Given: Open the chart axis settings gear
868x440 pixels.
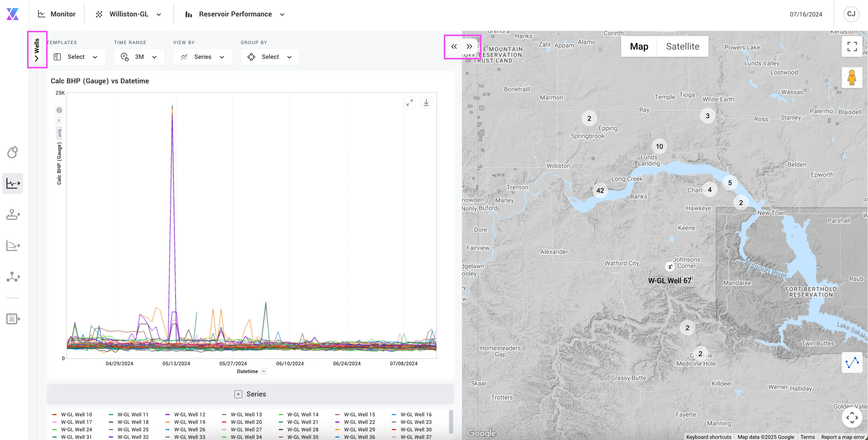Looking at the screenshot, I should tap(59, 110).
